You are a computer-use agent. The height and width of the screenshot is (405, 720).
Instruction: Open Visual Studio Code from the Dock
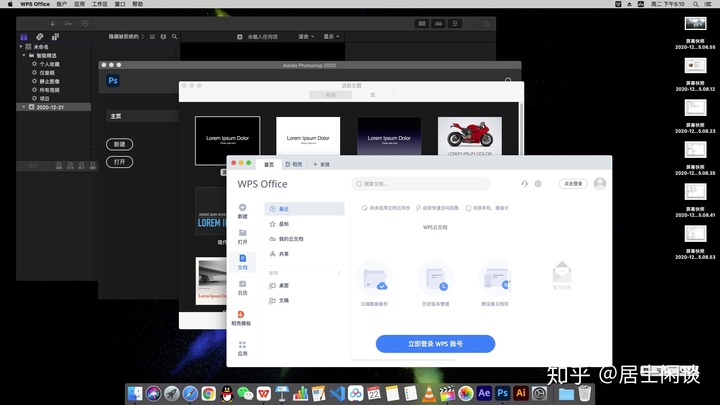pos(337,394)
